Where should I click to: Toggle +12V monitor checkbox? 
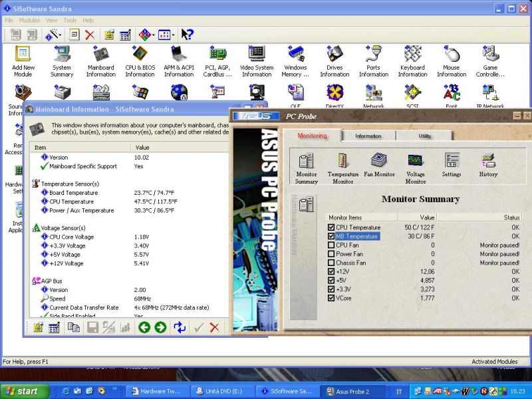[331, 271]
